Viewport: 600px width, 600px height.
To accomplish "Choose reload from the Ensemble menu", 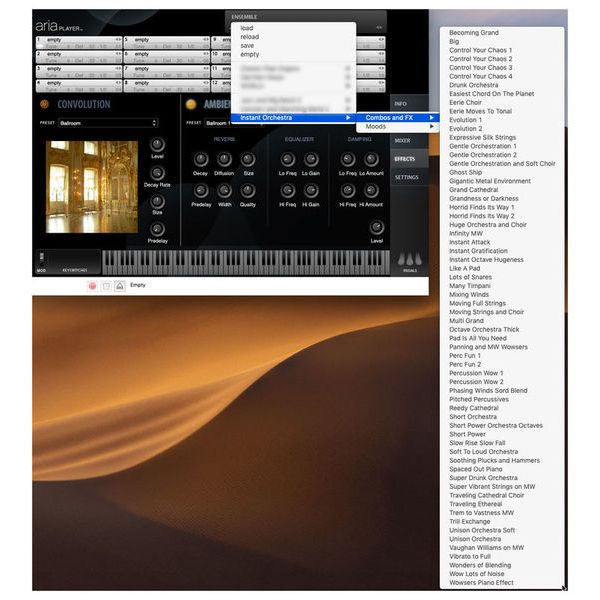I will [249, 37].
